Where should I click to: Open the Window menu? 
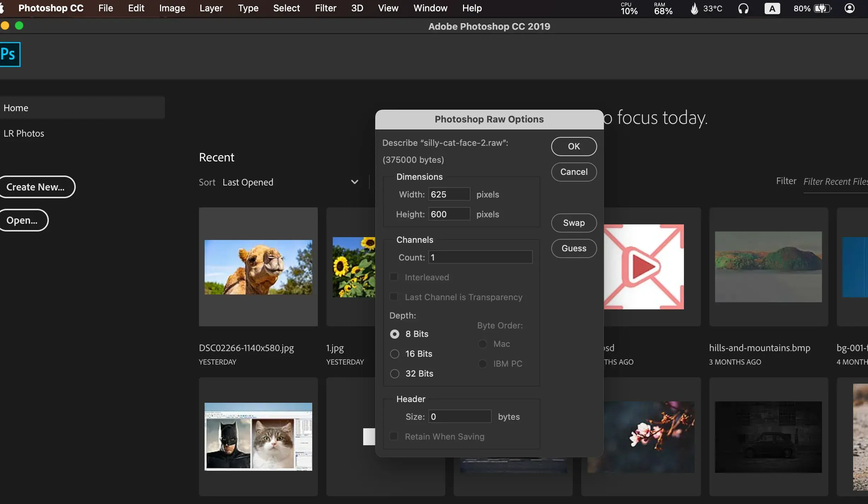coord(430,8)
